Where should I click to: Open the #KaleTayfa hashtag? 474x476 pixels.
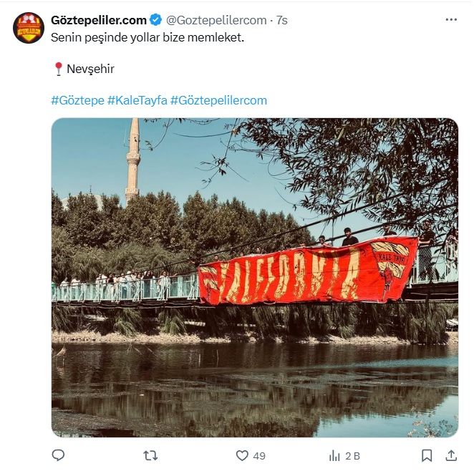click(137, 100)
